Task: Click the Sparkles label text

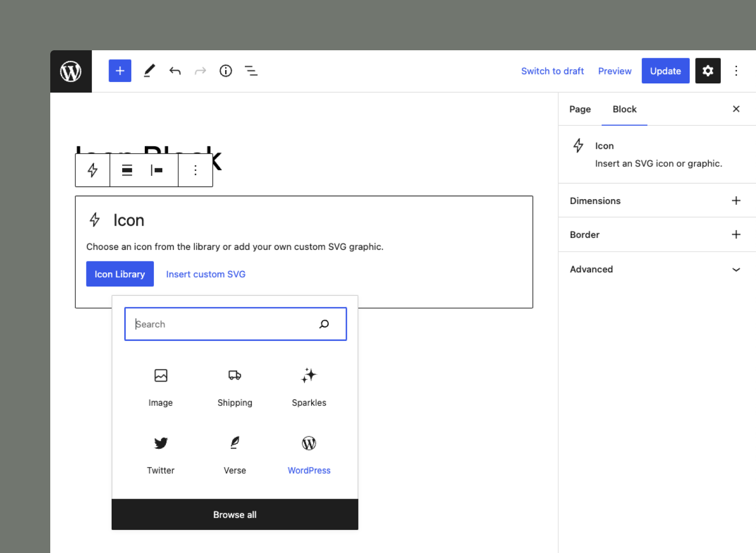Action: point(309,403)
